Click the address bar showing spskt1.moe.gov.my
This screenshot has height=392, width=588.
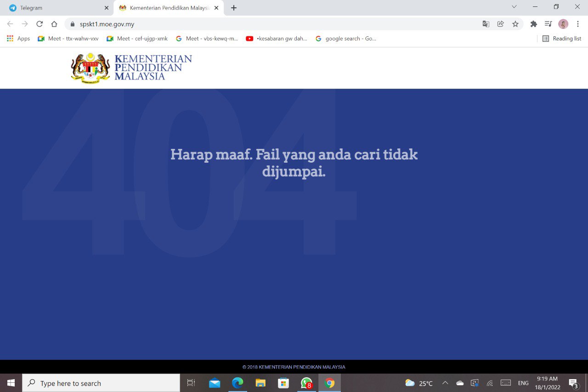click(276, 24)
